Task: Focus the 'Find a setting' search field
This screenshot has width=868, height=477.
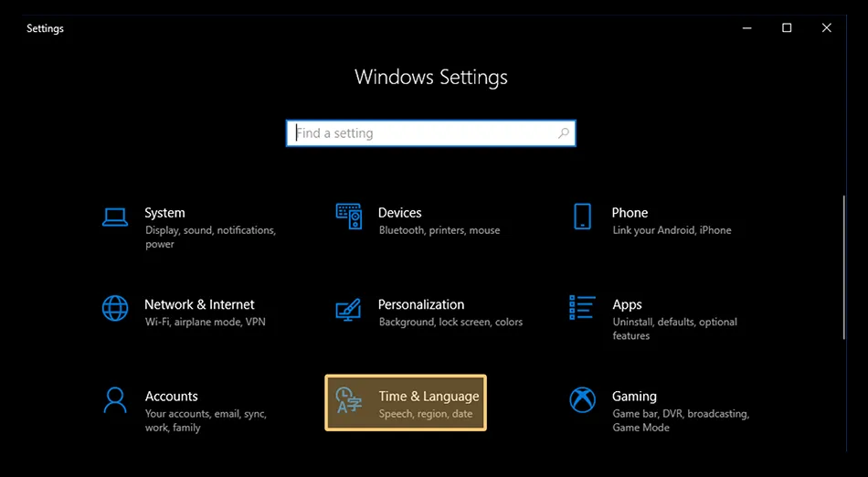Action: coord(430,133)
